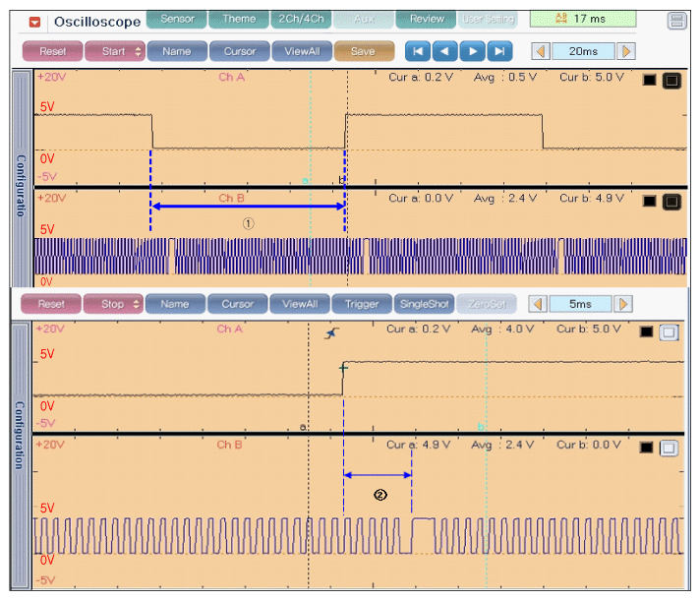Click Reset in the lower toolbar
This screenshot has width=700, height=600.
click(51, 304)
